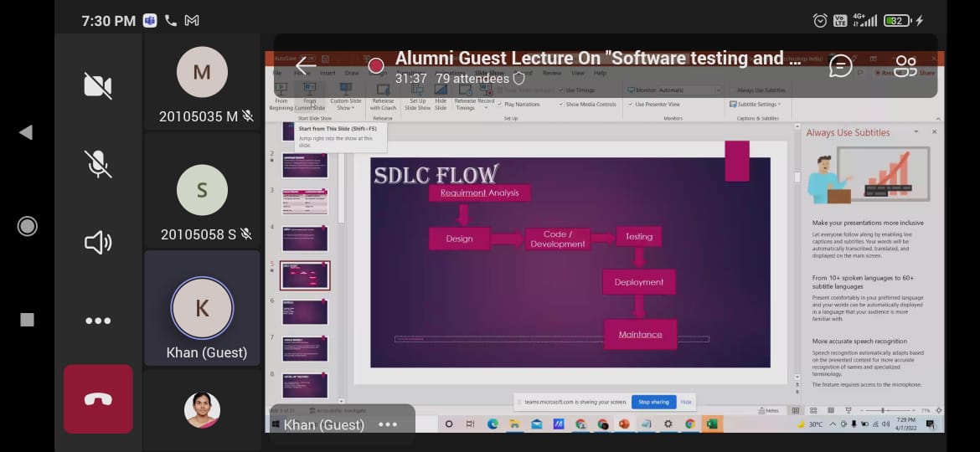Open the Review ribbon tab
980x452 pixels.
[x=552, y=73]
